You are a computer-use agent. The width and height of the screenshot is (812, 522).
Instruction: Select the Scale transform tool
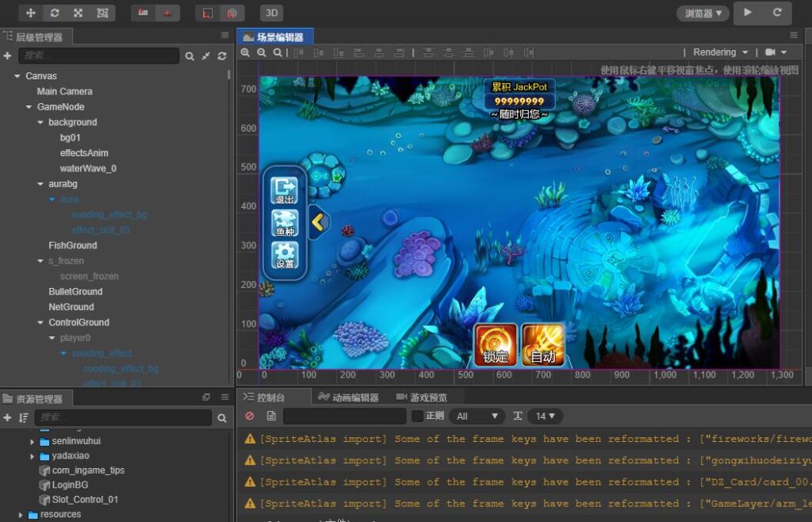point(78,13)
